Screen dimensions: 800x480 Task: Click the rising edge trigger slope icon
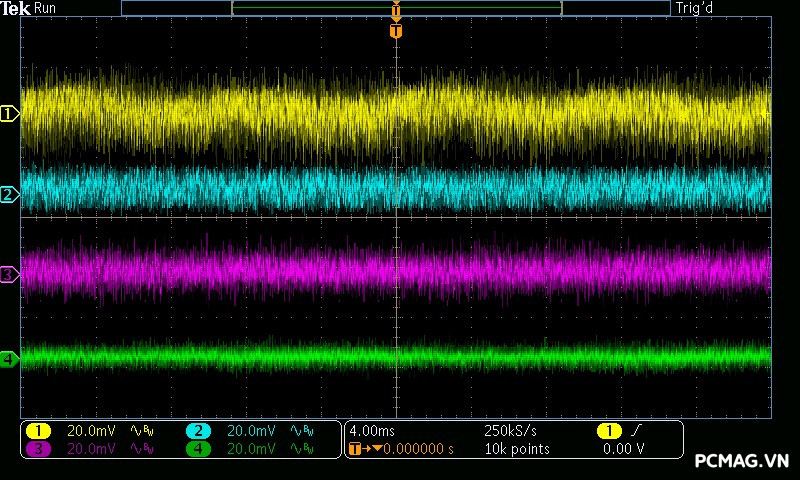pos(638,431)
